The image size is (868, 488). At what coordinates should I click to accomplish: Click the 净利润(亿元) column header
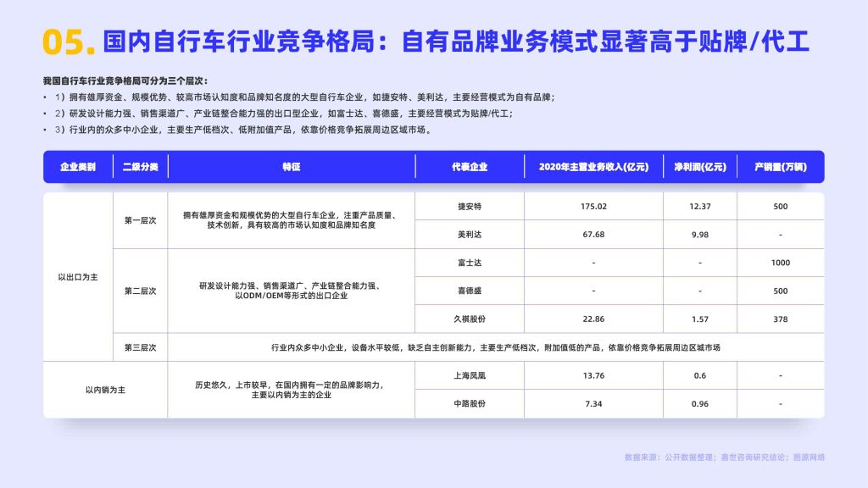pyautogui.click(x=699, y=167)
